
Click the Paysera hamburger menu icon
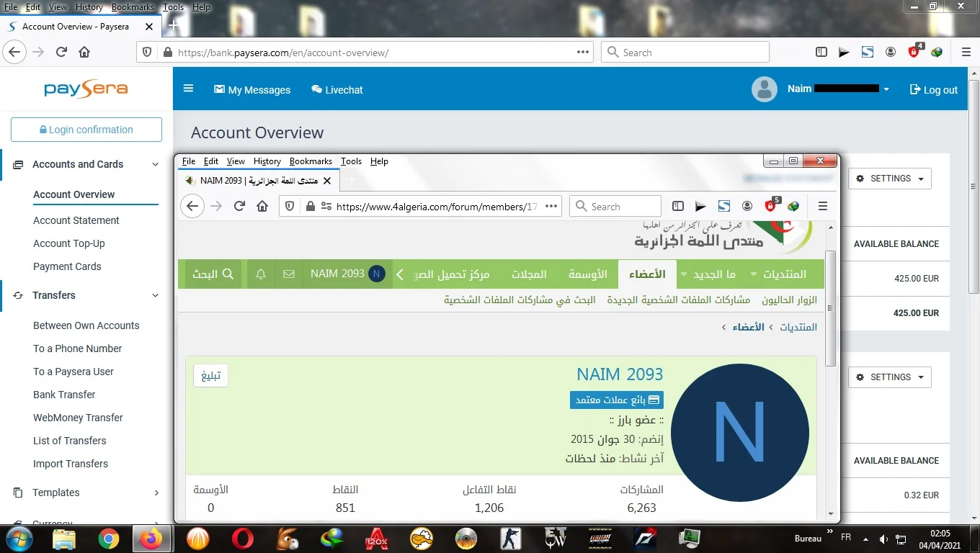click(189, 89)
